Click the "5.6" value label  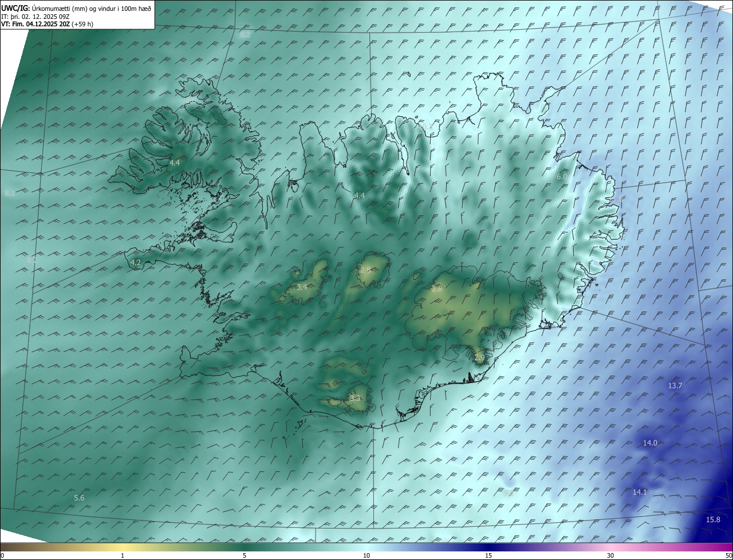(79, 498)
